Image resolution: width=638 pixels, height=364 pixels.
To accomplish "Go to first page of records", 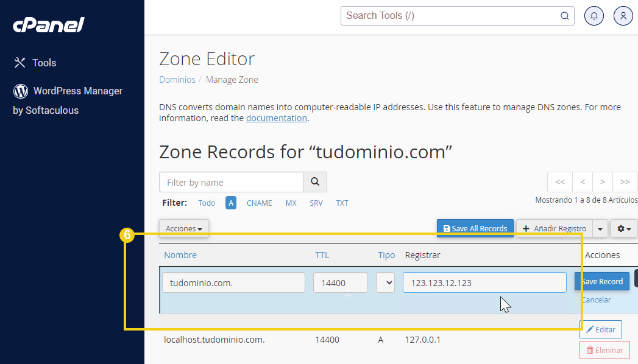I will pos(560,182).
